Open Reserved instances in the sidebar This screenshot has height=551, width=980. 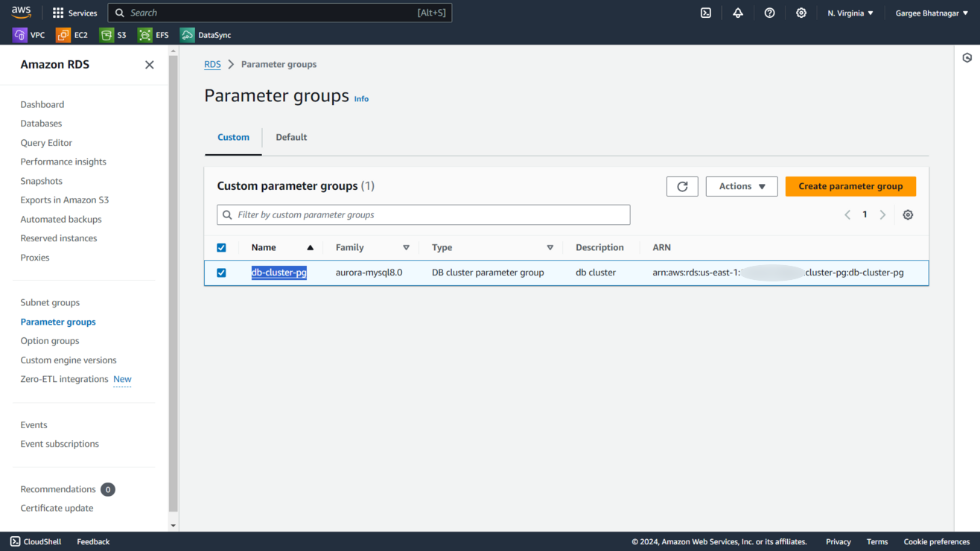59,238
